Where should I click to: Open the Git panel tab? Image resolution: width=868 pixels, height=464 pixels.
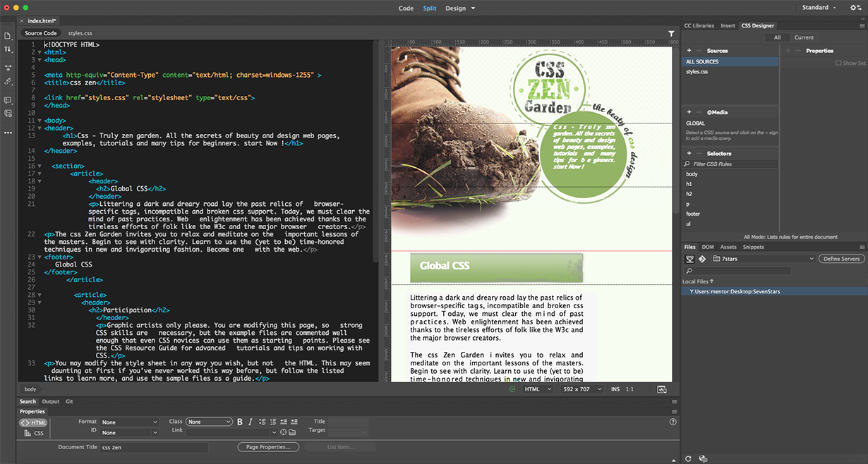[69, 402]
